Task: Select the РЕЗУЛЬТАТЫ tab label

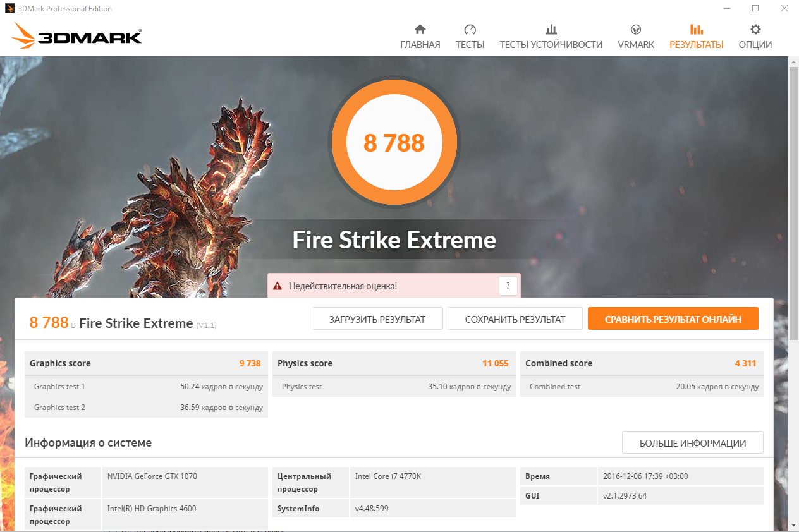Action: coord(697,45)
